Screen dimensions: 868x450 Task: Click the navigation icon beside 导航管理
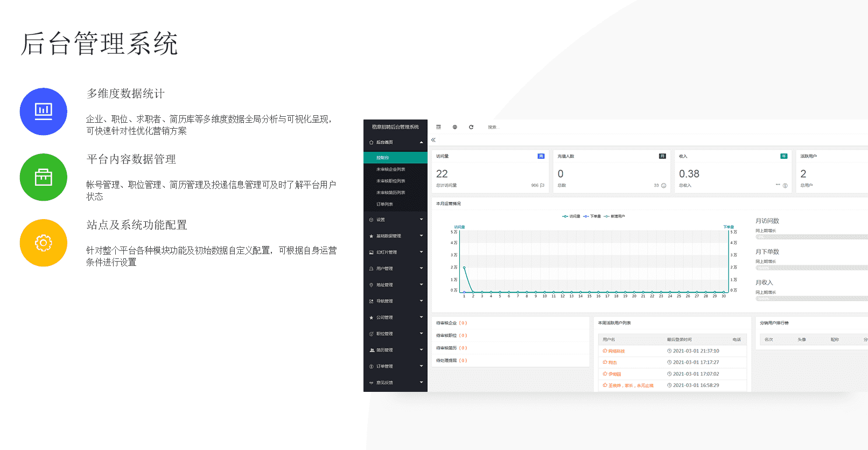(372, 301)
